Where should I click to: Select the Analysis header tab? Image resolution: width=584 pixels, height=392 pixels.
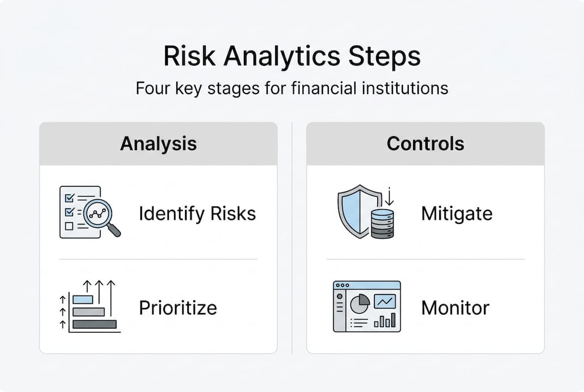pos(158,144)
